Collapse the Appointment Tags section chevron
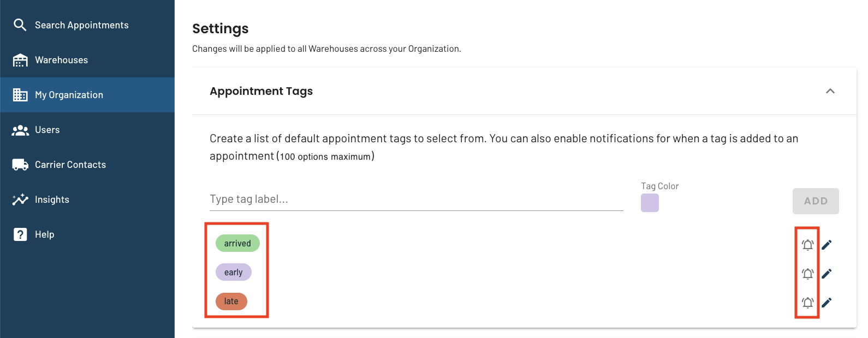868x338 pixels. click(x=830, y=91)
